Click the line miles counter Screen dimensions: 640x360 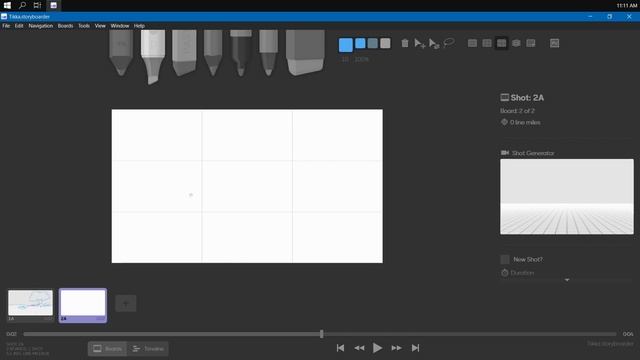525,122
